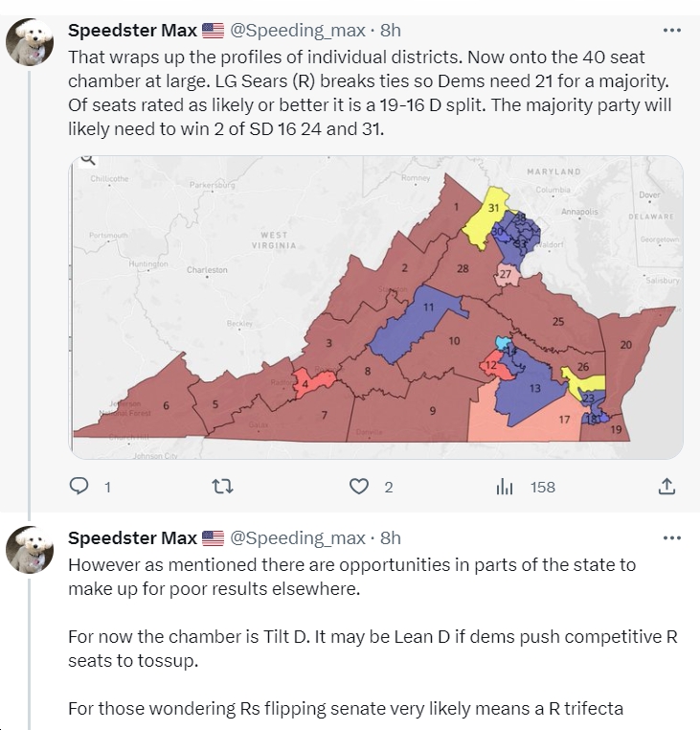Open the second tweet's dog profile avatar
The height and width of the screenshot is (730, 700).
(x=30, y=550)
